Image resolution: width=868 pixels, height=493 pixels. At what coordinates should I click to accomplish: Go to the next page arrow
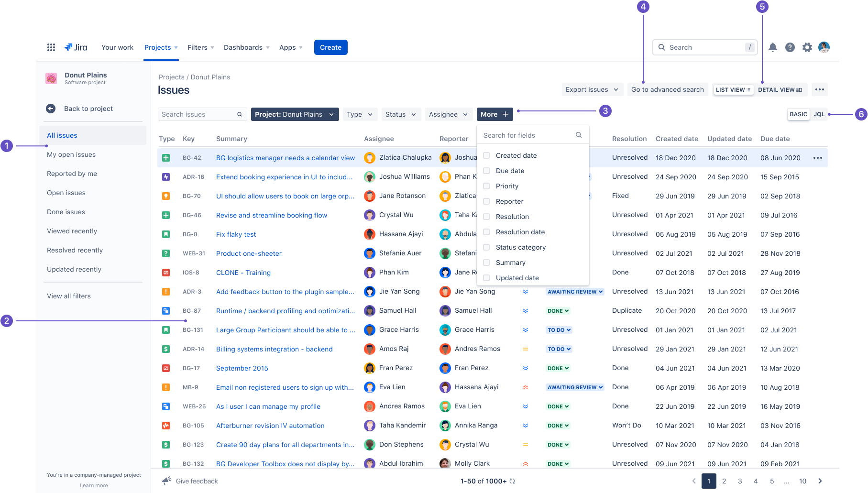pos(820,481)
